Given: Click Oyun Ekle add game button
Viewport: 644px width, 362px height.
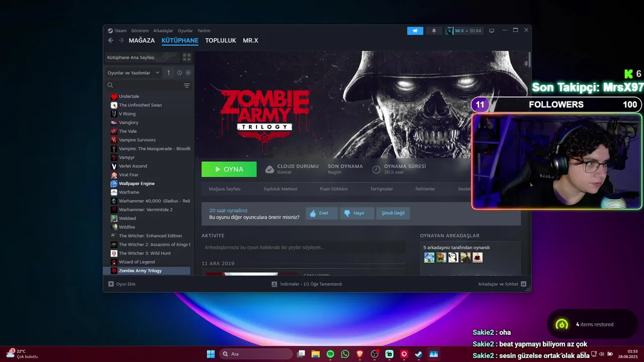Looking at the screenshot, I should (122, 284).
